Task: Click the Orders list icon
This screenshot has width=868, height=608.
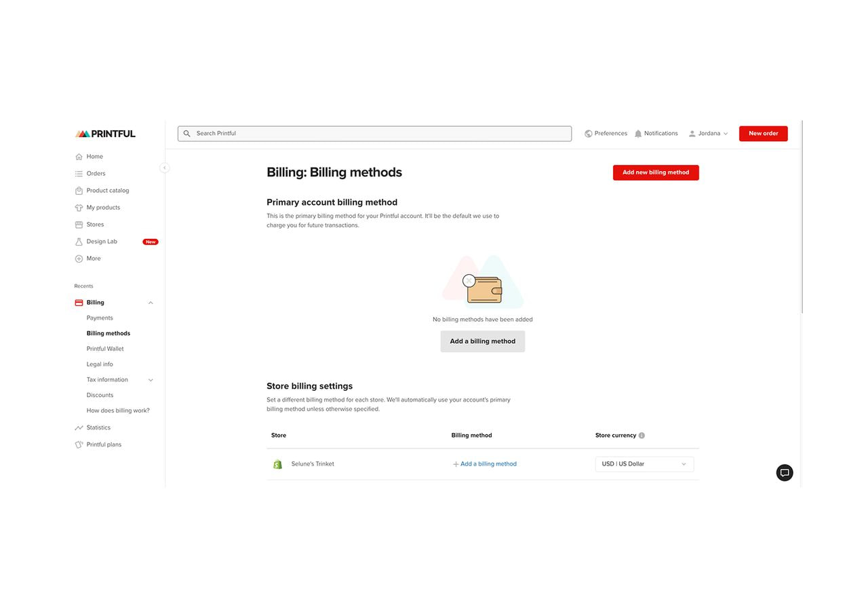Action: click(x=79, y=174)
